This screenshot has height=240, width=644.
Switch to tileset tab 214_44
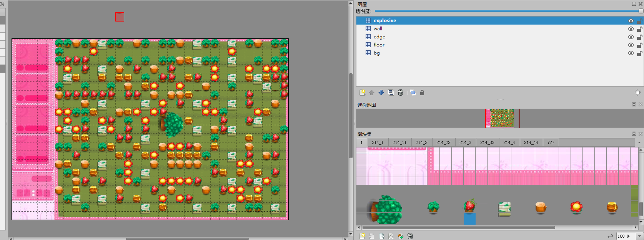click(x=531, y=142)
